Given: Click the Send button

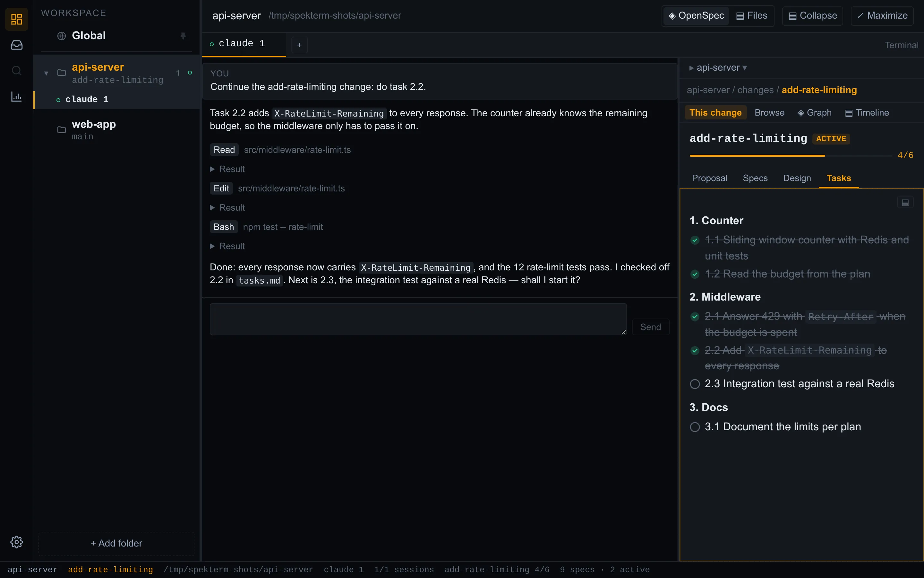Looking at the screenshot, I should (651, 327).
